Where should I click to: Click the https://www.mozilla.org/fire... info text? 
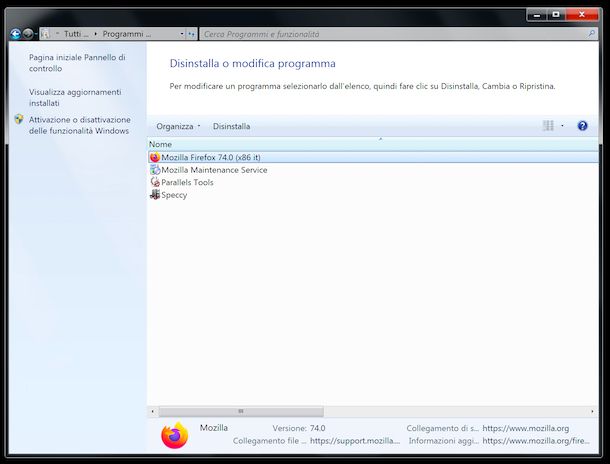pos(536,441)
